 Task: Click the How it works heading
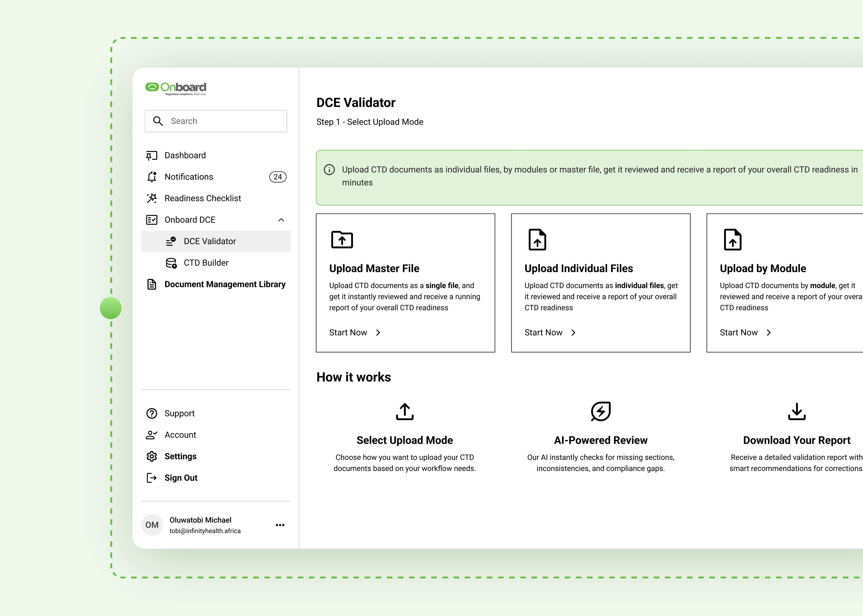tap(354, 377)
